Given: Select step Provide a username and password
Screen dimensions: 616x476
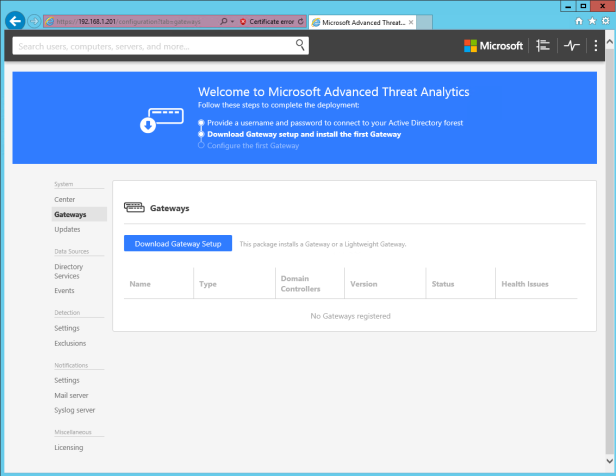Looking at the screenshot, I should pos(335,123).
